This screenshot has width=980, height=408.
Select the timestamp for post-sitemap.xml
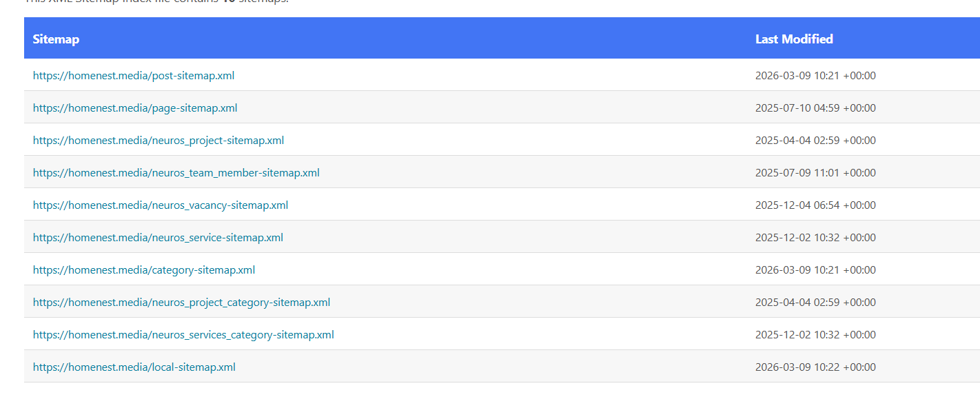tap(815, 75)
